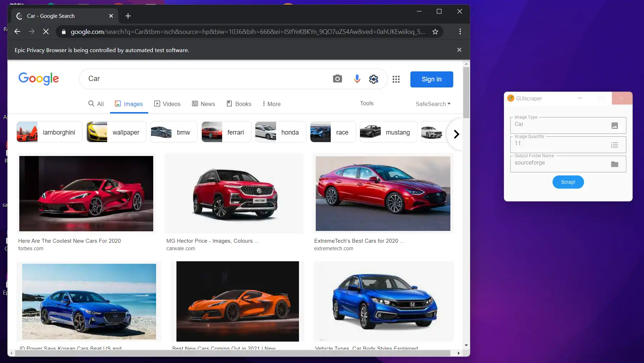Open the Google apps grid
644x363 pixels.
click(396, 79)
